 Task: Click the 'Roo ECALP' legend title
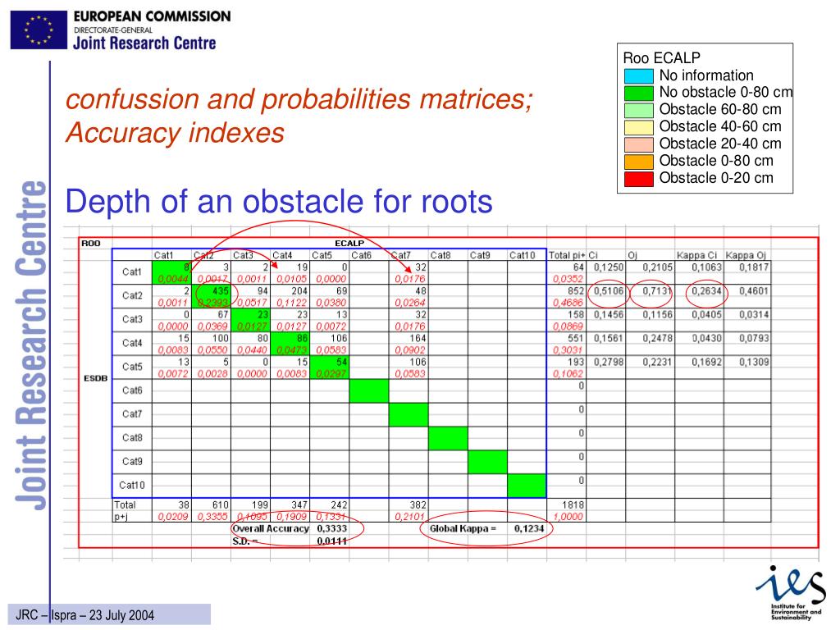(662, 58)
